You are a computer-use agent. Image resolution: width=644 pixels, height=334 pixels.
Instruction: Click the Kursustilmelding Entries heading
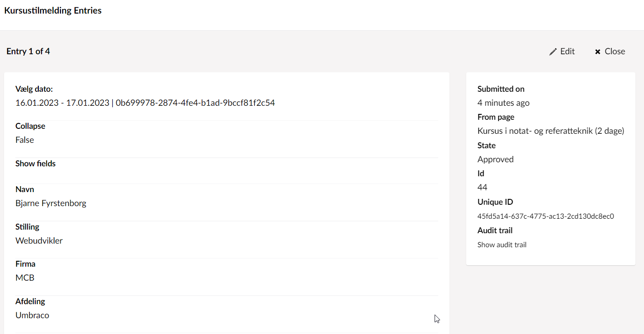53,10
